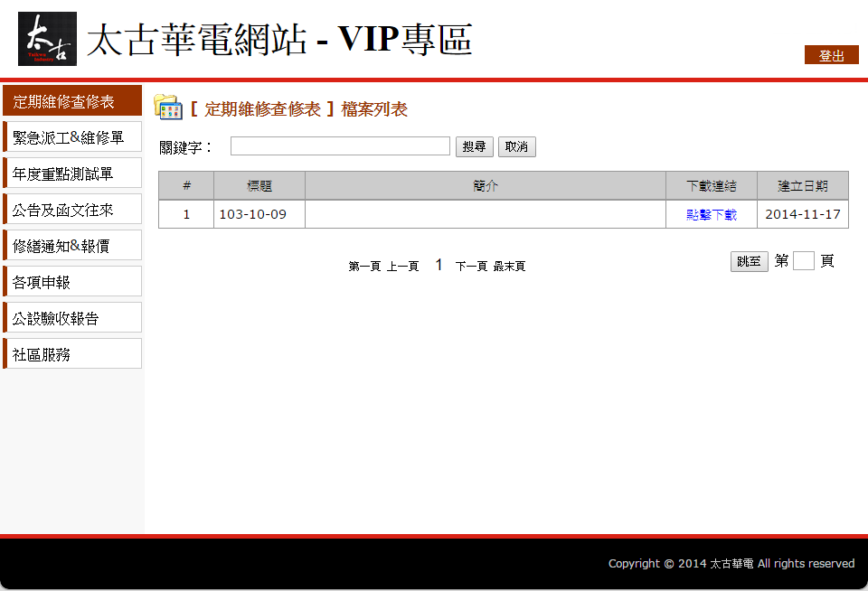Navigate to 公設驗收報告

[72, 318]
